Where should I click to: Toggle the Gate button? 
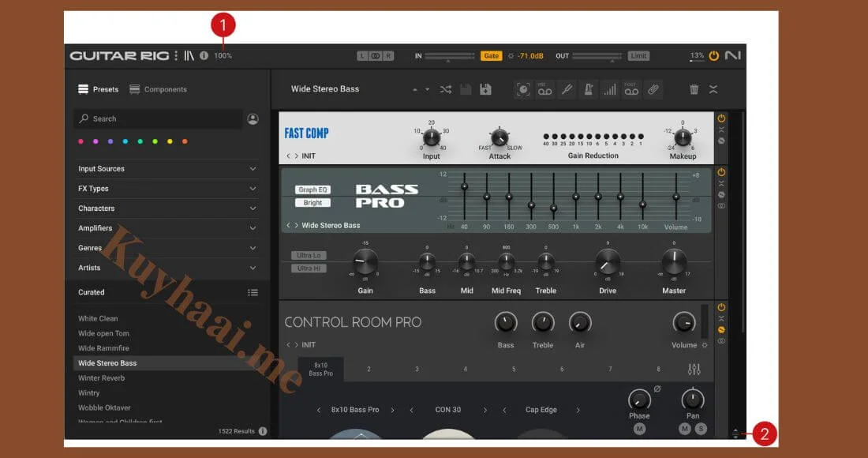(491, 56)
